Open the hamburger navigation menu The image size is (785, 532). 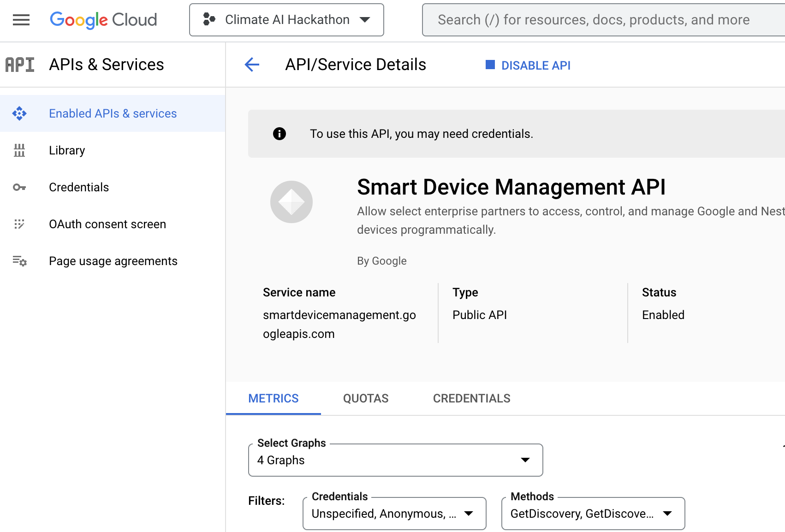(21, 20)
